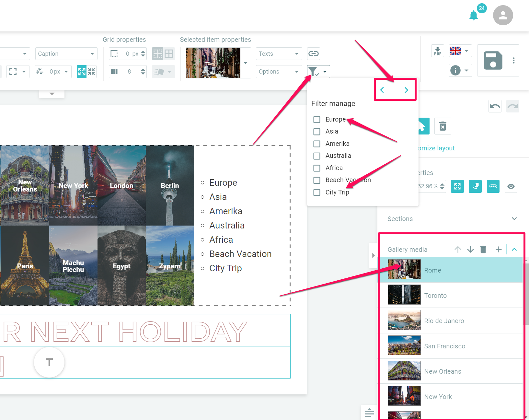This screenshot has height=420, width=529.
Task: Check the Africa filter checkbox
Action: point(317,168)
